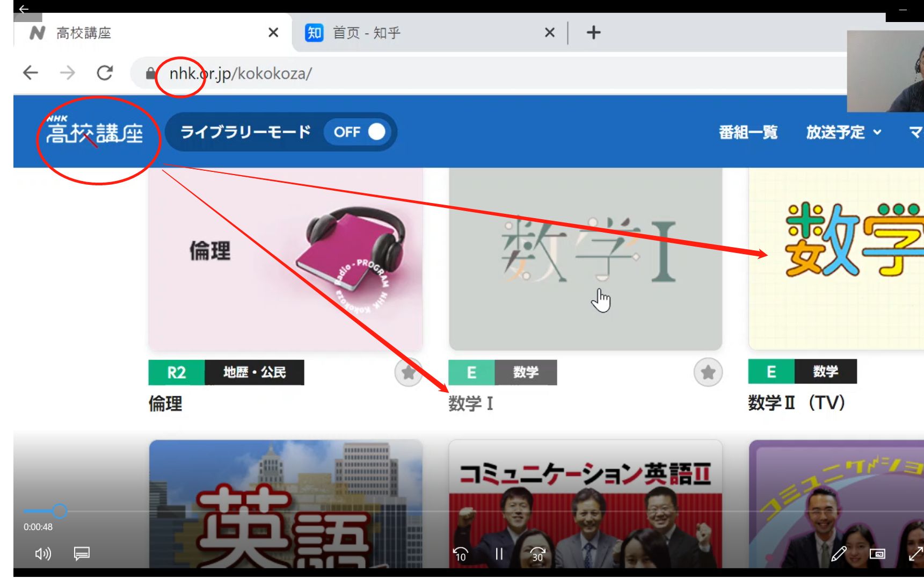Open a new browser tab
The image size is (924, 578).
594,33
